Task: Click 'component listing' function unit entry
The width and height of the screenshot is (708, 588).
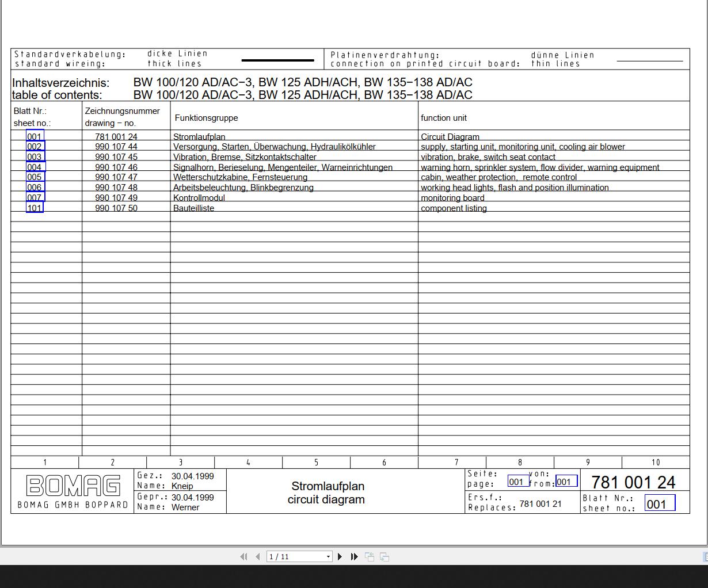Action: coord(454,208)
